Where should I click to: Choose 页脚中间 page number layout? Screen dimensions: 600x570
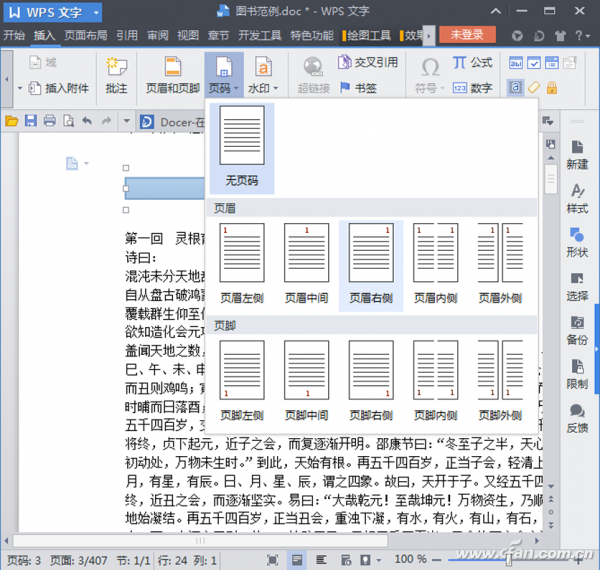[x=306, y=381]
